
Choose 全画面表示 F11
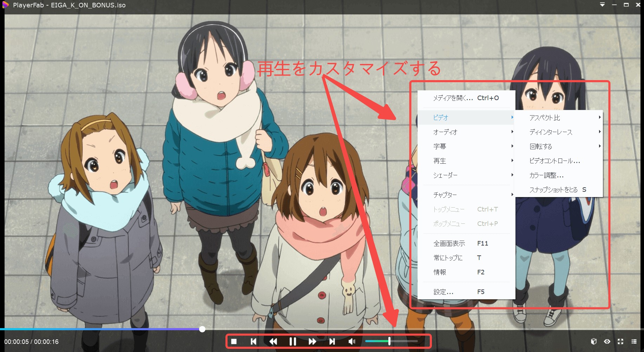tap(466, 243)
